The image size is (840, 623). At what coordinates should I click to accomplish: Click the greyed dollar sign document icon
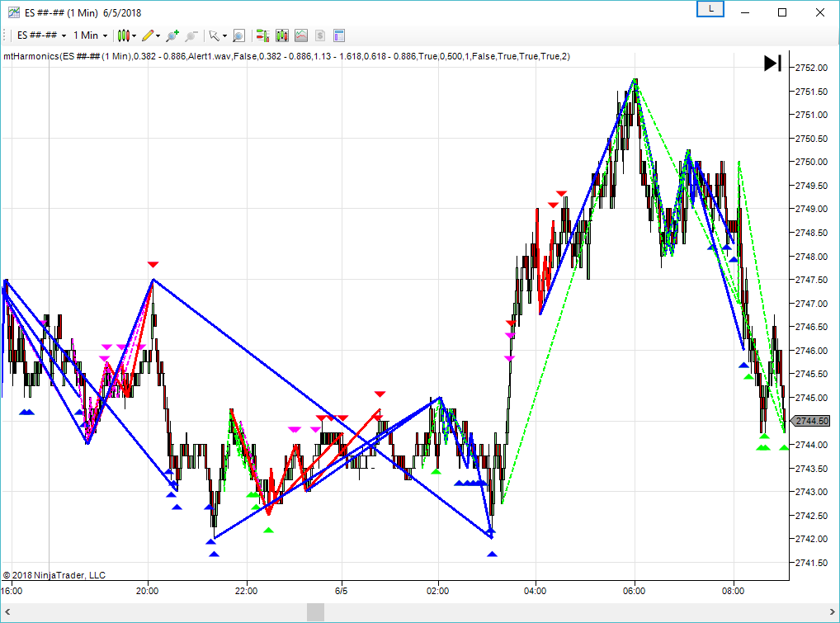(x=320, y=35)
